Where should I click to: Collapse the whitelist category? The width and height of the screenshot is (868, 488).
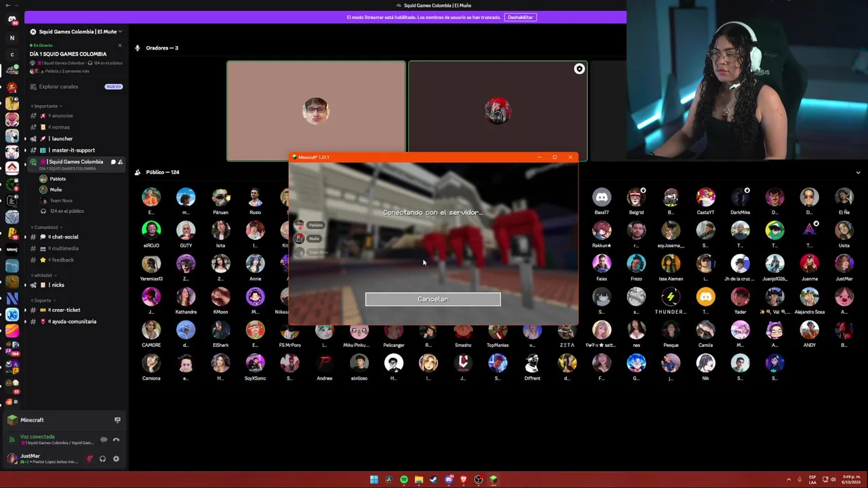click(x=43, y=275)
